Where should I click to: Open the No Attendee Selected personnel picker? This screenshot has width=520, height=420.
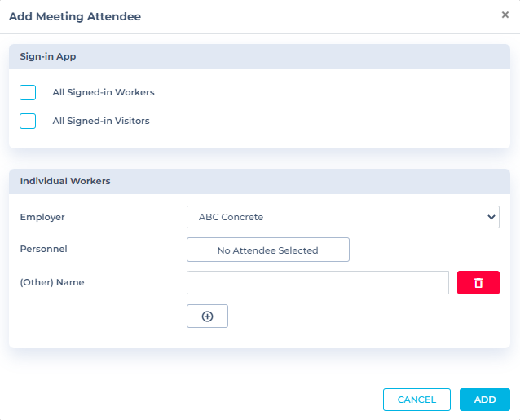tap(267, 250)
